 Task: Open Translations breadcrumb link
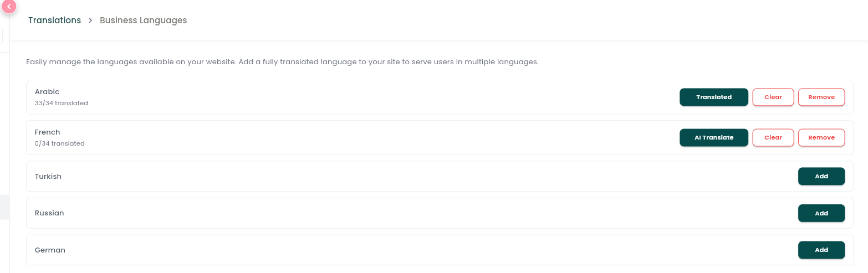[x=54, y=20]
